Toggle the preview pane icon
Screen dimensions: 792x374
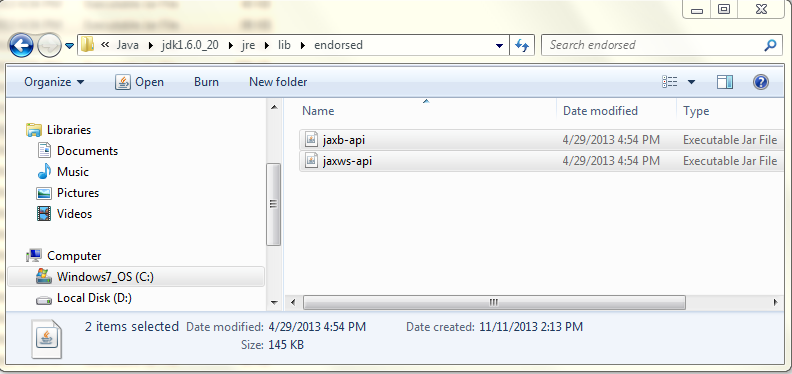[x=725, y=82]
